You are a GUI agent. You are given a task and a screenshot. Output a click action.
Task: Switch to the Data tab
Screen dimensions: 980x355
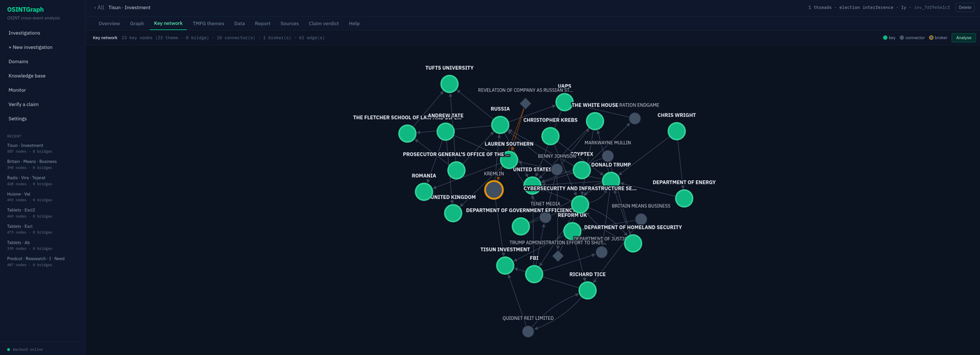239,23
